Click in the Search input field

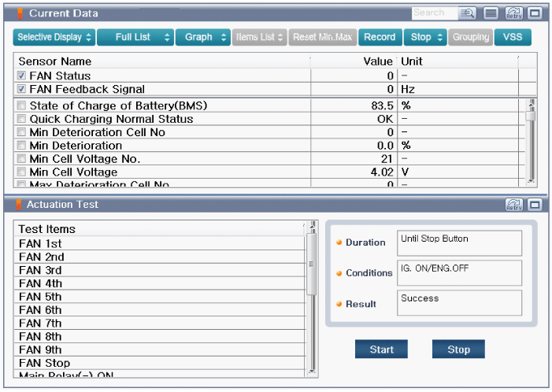coord(434,13)
